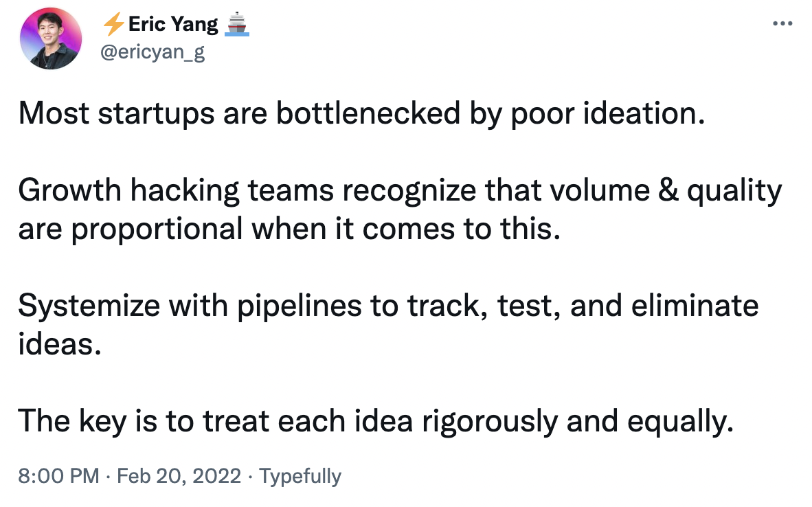Open the three-dot more options menu
Viewport: 812px width, 507px height.
click(782, 23)
